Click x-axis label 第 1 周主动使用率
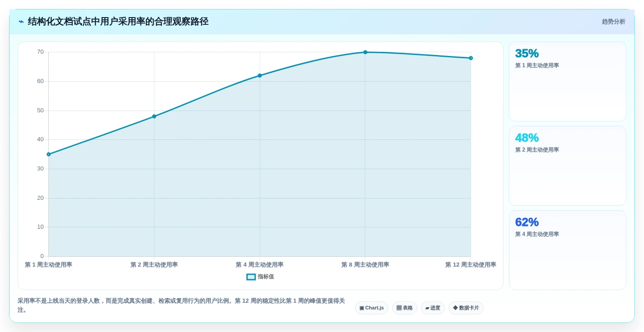 pyautogui.click(x=49, y=265)
